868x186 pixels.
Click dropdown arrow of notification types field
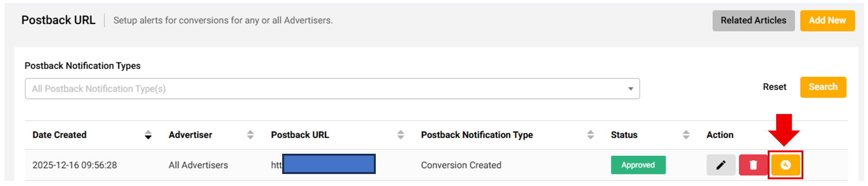click(x=631, y=89)
